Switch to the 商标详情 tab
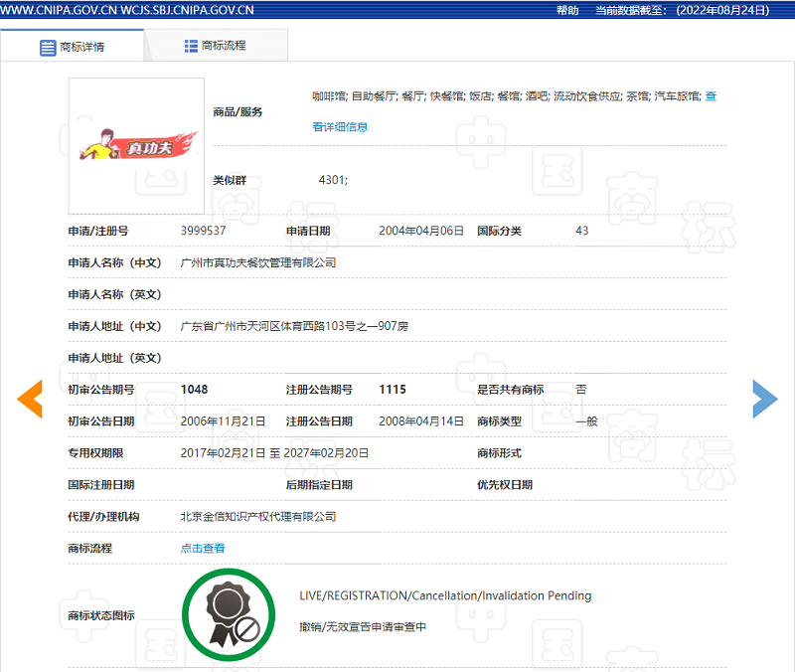The width and height of the screenshot is (795, 672). (x=81, y=47)
